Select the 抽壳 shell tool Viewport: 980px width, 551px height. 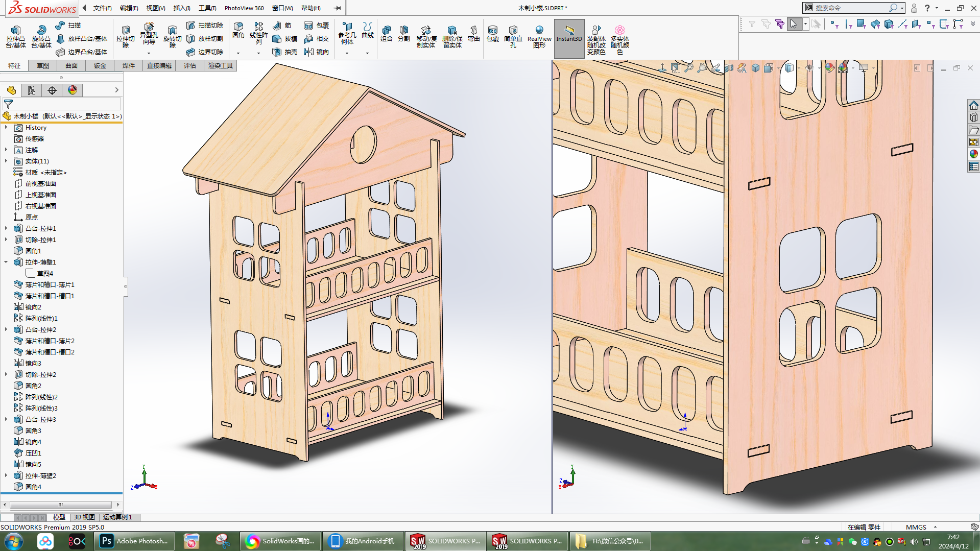(284, 52)
